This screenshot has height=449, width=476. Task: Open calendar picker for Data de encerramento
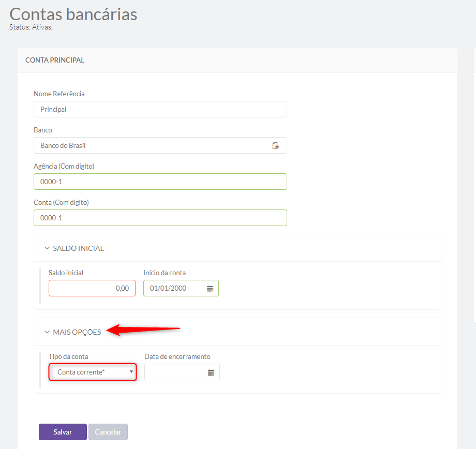pyautogui.click(x=211, y=372)
